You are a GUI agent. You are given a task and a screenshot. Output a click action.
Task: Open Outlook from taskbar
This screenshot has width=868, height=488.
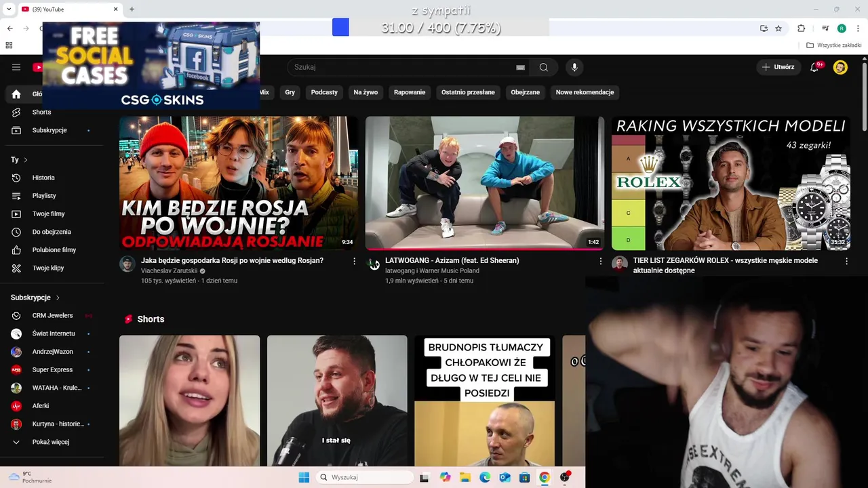tap(505, 477)
